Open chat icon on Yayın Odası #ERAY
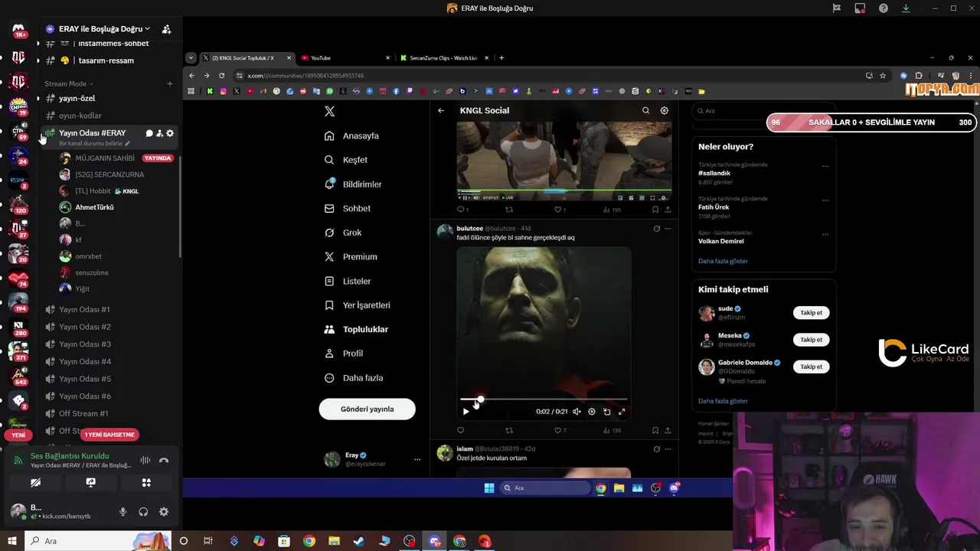This screenshot has height=551, width=980. 149,133
